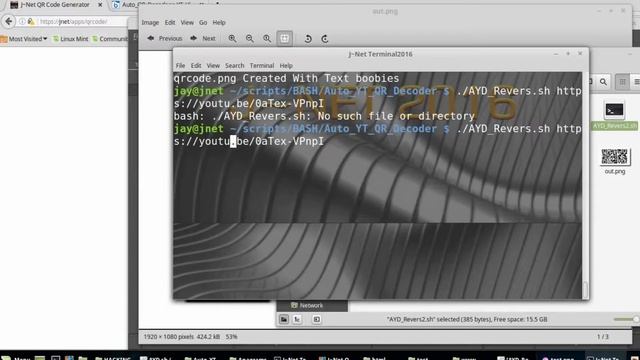Image resolution: width=640 pixels, height=360 pixels.
Task: Toggle best-fit view in image viewer
Action: pyautogui.click(x=284, y=38)
